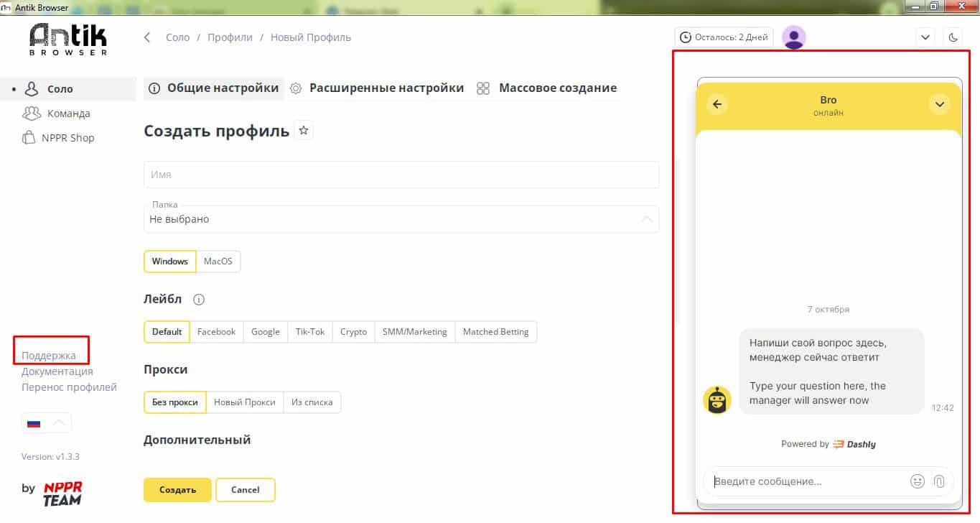Click the attachment paperclip icon in chat
Image resolution: width=980 pixels, height=523 pixels.
pos(939,481)
